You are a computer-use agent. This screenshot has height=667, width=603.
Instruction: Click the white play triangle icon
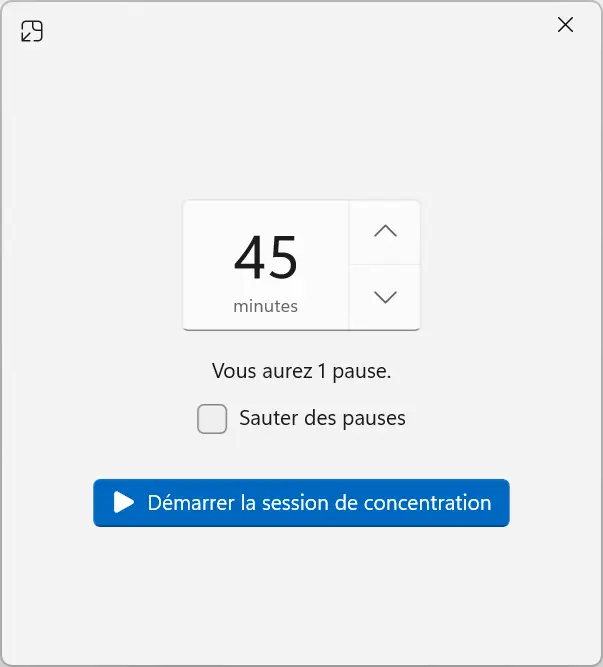[124, 502]
